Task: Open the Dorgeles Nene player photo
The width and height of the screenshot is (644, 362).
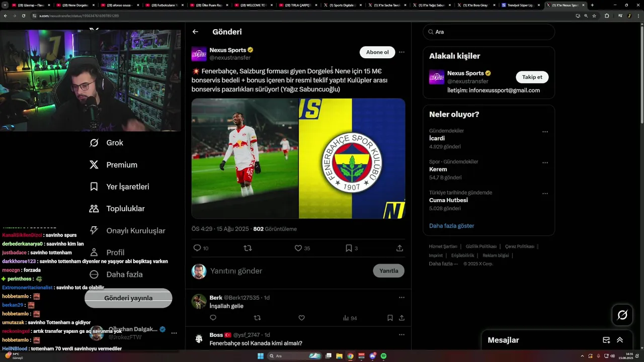Action: [245, 158]
